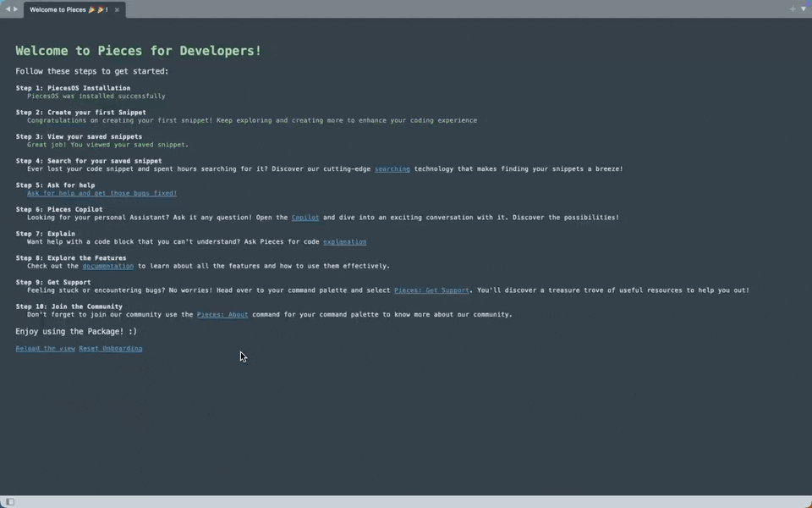
Task: Click the explanation link in Step 7
Action: pyautogui.click(x=344, y=242)
